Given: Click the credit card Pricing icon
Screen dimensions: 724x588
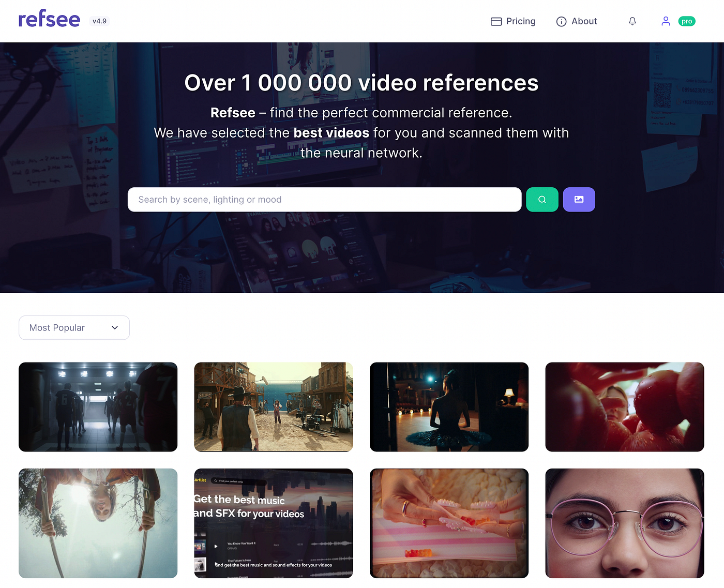Looking at the screenshot, I should (x=496, y=21).
